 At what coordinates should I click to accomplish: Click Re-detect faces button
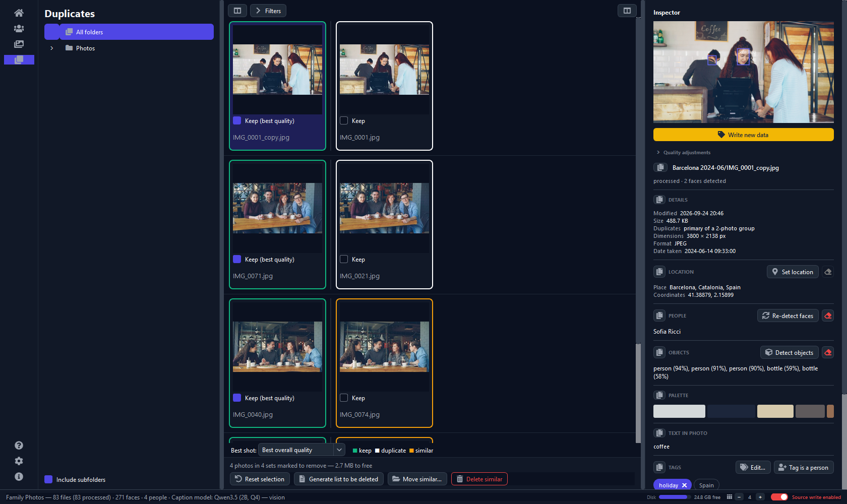pyautogui.click(x=788, y=316)
